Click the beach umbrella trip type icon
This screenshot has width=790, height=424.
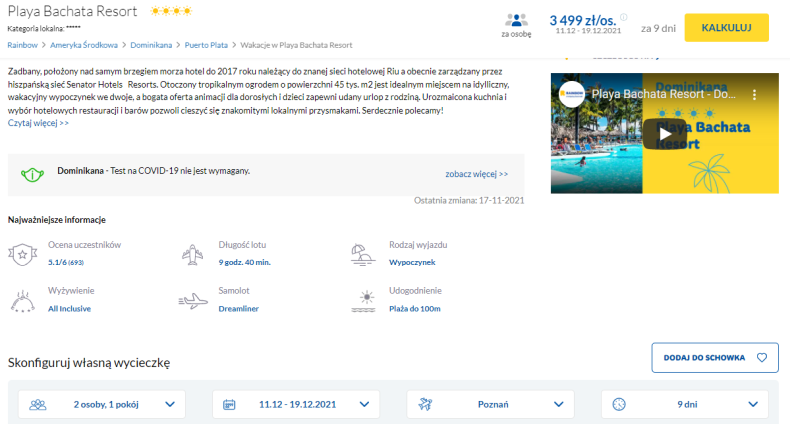363,255
